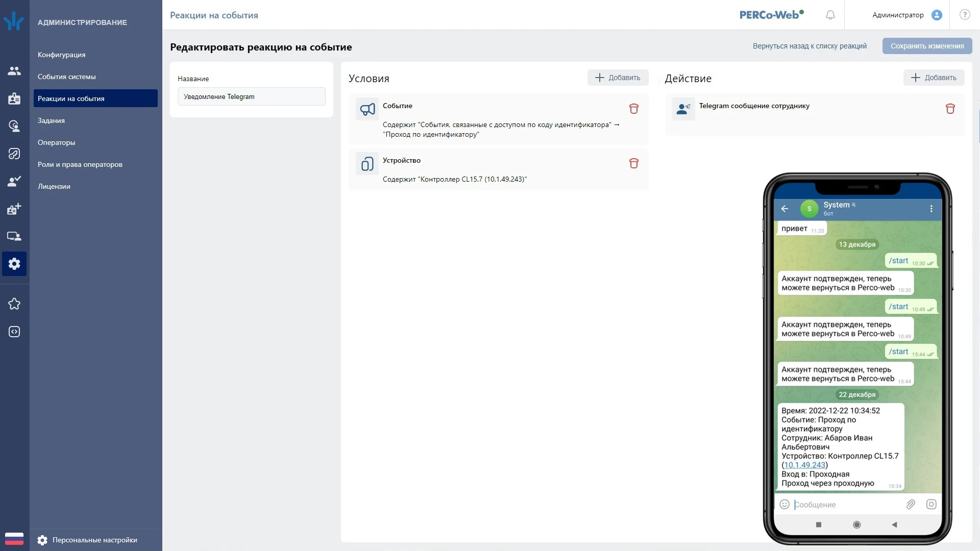
Task: Click the PERCo-Web logo in header
Action: coord(772,15)
